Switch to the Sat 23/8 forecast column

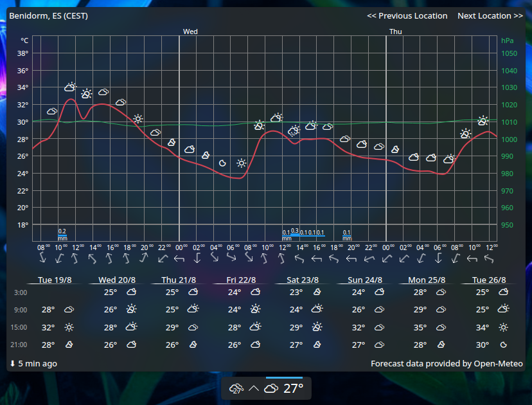[x=302, y=280]
